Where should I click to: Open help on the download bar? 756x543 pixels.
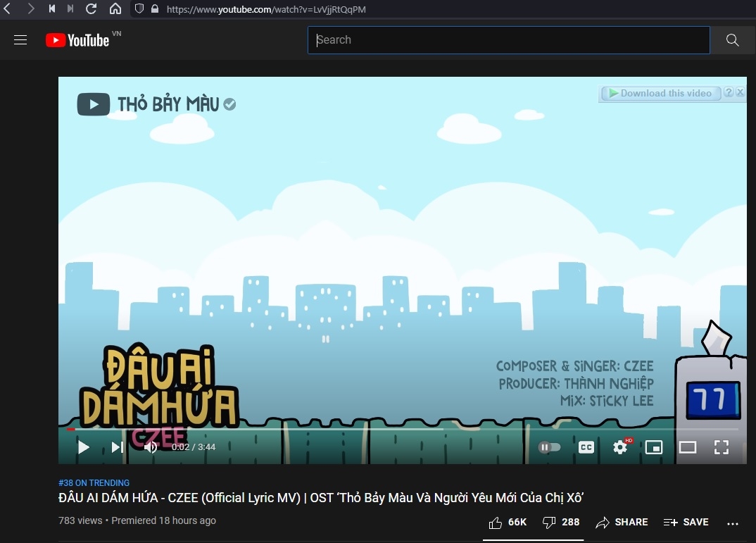(729, 92)
